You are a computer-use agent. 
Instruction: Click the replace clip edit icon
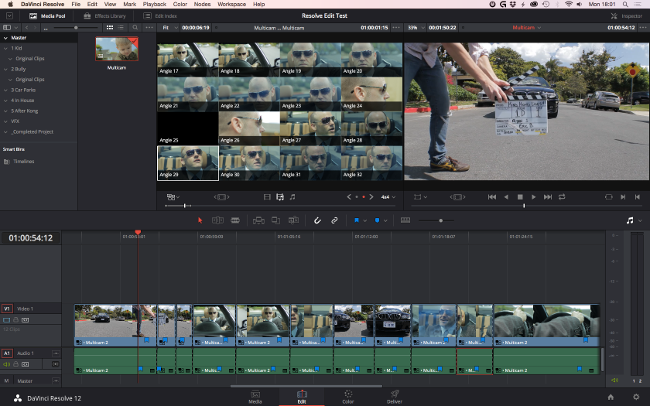tap(293, 220)
